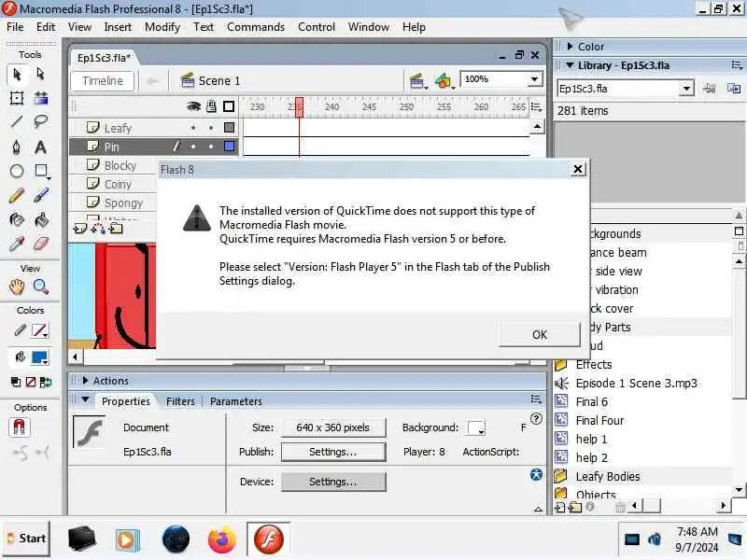Click OK in the Flash 8 dialog
This screenshot has width=747, height=560.
(x=540, y=335)
